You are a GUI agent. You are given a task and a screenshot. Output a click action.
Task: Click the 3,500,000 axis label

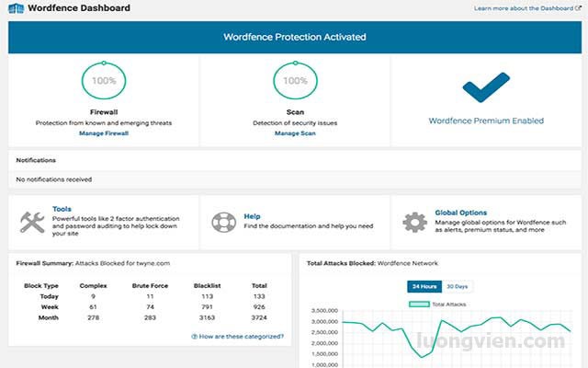[x=324, y=311]
